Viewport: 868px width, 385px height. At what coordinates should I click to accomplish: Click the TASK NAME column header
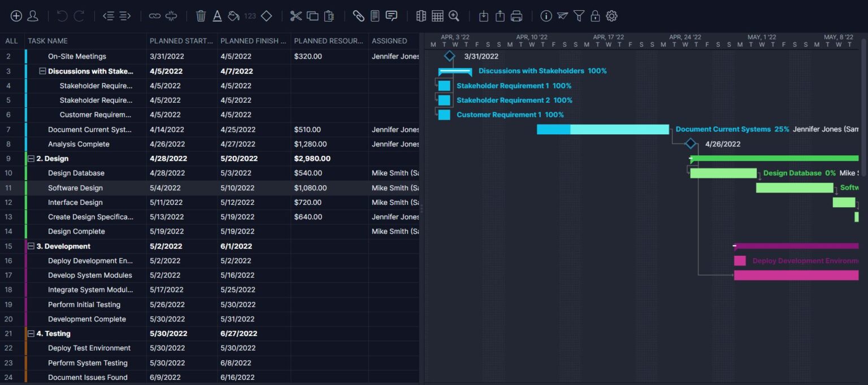pyautogui.click(x=48, y=41)
